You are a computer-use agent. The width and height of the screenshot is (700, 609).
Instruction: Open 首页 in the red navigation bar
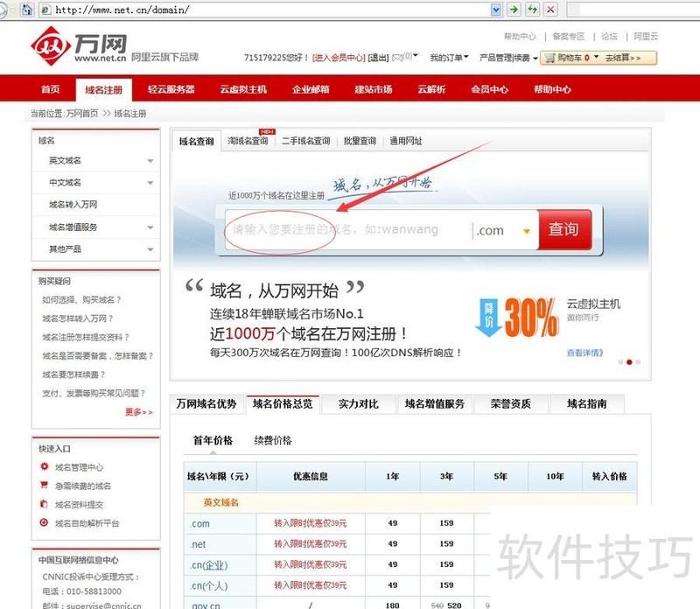click(51, 89)
